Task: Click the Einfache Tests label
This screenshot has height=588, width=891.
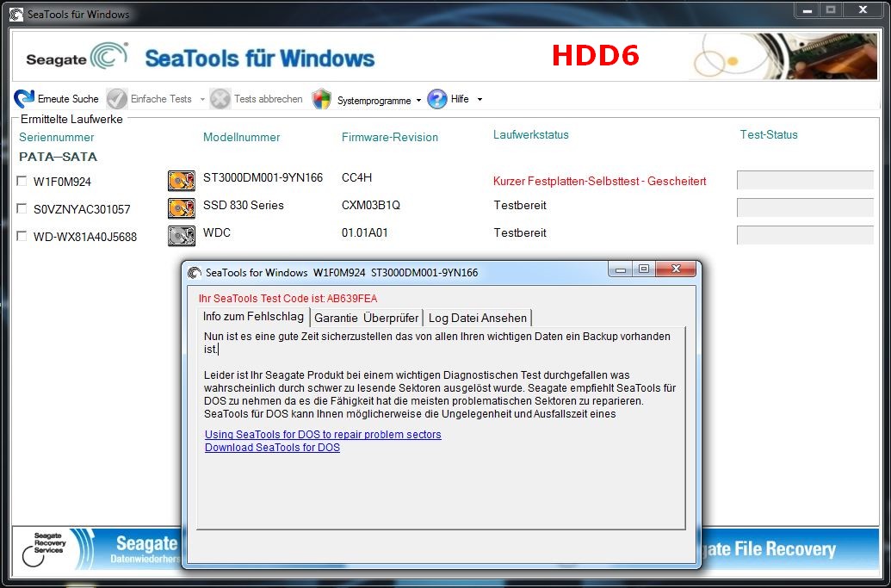Action: [x=161, y=99]
